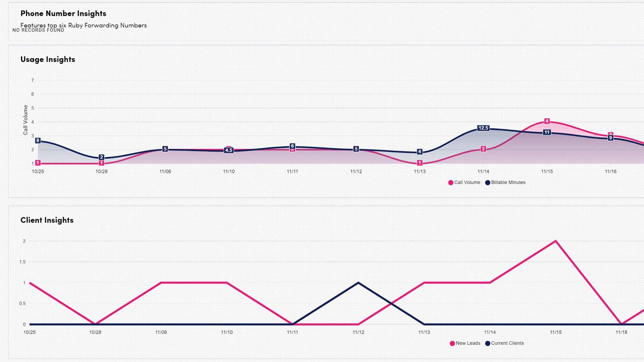
Task: Toggle the Call Volume legend series
Action: (464, 183)
